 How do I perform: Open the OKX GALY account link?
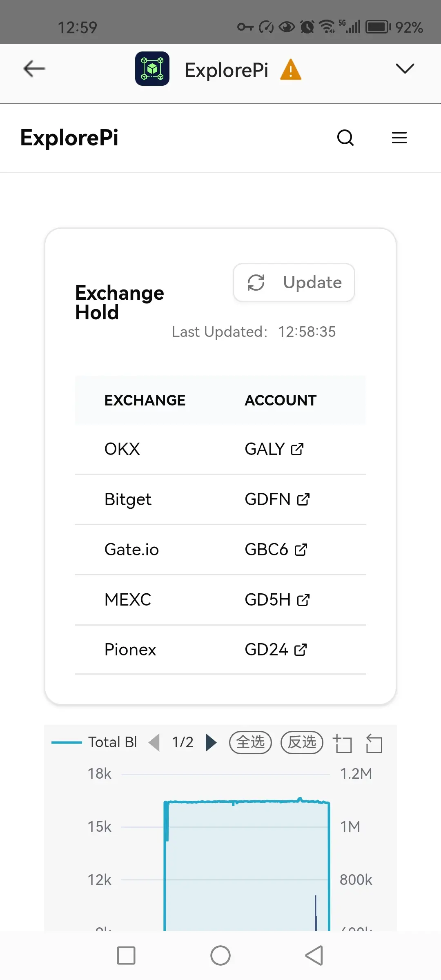[x=274, y=449]
